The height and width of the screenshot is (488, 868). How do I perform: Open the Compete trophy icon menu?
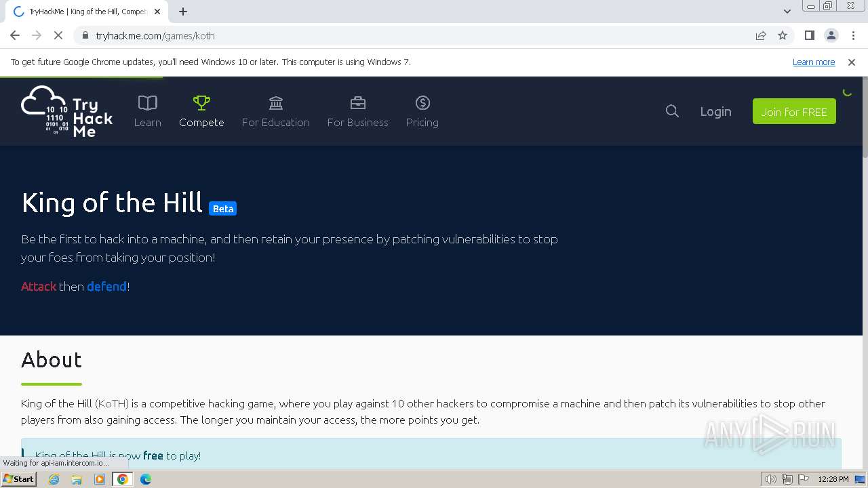[201, 112]
